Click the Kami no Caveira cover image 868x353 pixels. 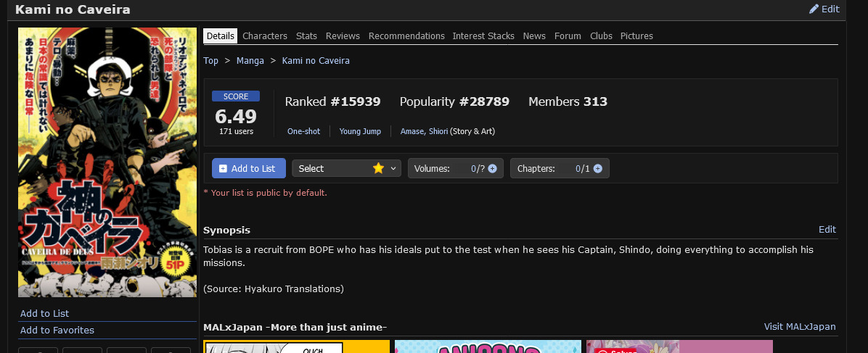[x=107, y=162]
